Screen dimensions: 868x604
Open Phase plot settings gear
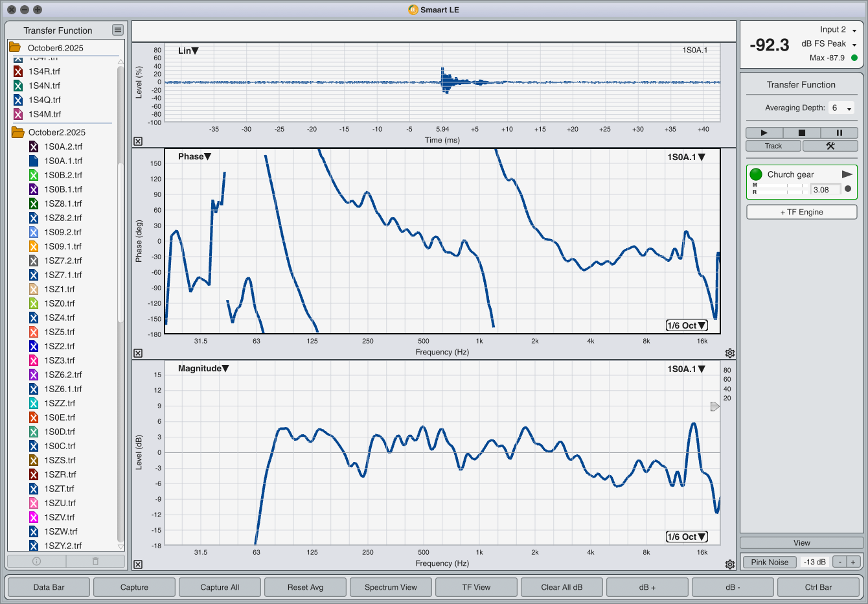[x=730, y=353]
